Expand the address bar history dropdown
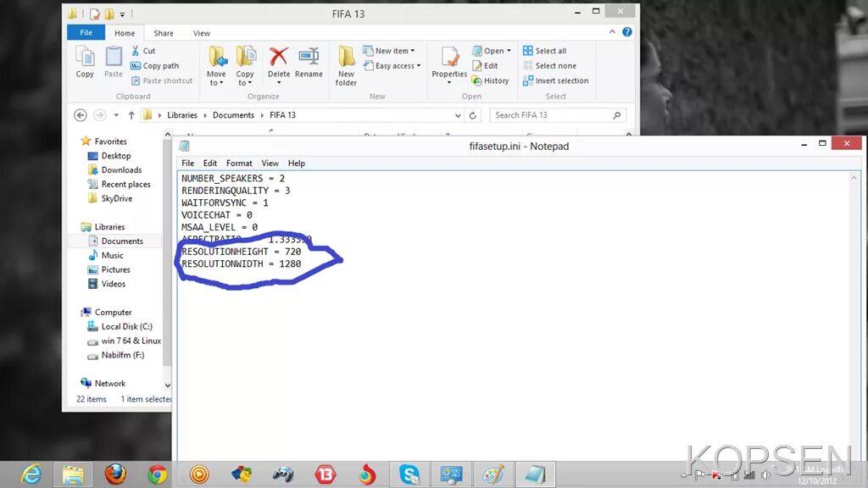The image size is (868, 488). pos(458,115)
